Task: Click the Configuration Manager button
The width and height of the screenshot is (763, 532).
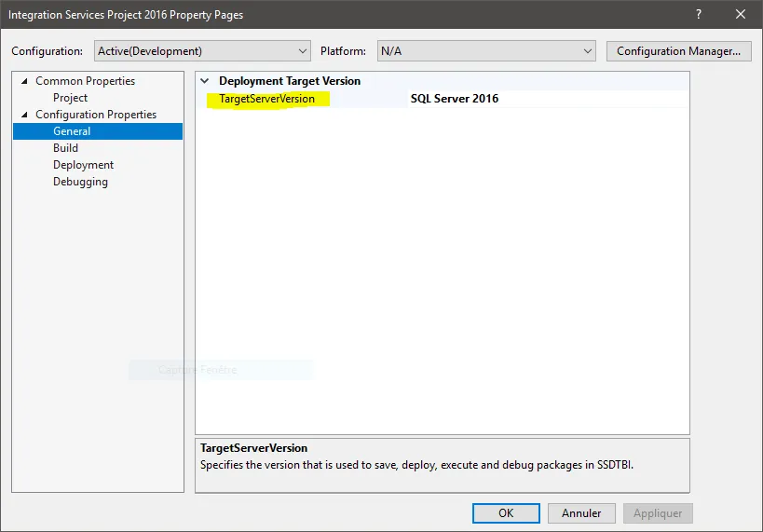Action: pyautogui.click(x=678, y=51)
